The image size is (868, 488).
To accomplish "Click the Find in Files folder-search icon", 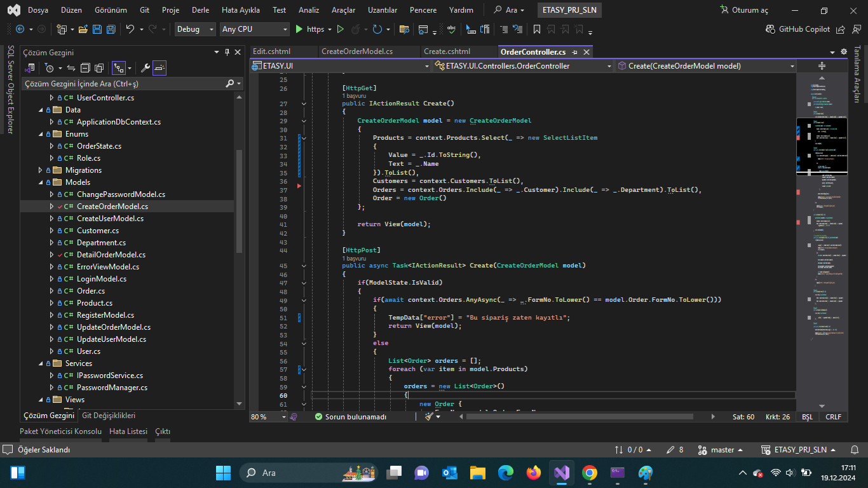I will (404, 29).
